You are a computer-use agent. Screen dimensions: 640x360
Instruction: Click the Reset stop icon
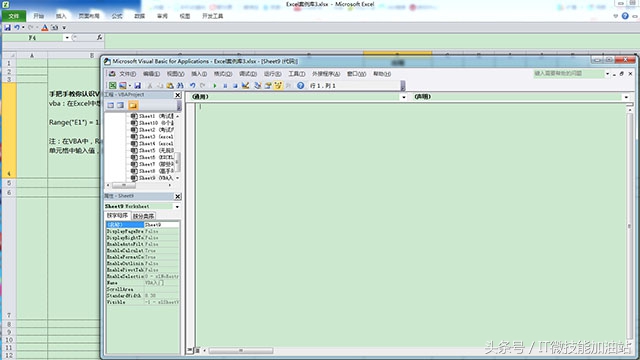[235, 86]
